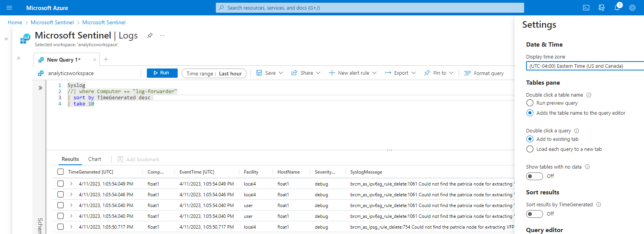Open Cloud Shell from the top bar

click(586, 8)
